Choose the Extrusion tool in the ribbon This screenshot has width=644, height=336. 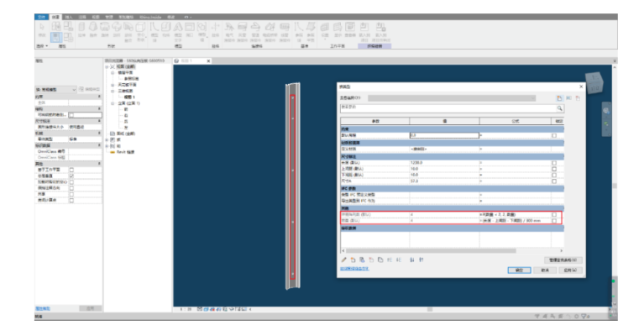(x=81, y=29)
